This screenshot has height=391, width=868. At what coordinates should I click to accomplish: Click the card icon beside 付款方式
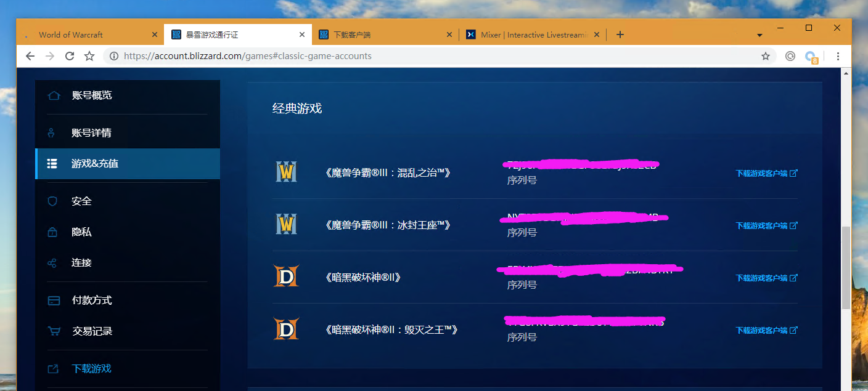click(x=54, y=300)
